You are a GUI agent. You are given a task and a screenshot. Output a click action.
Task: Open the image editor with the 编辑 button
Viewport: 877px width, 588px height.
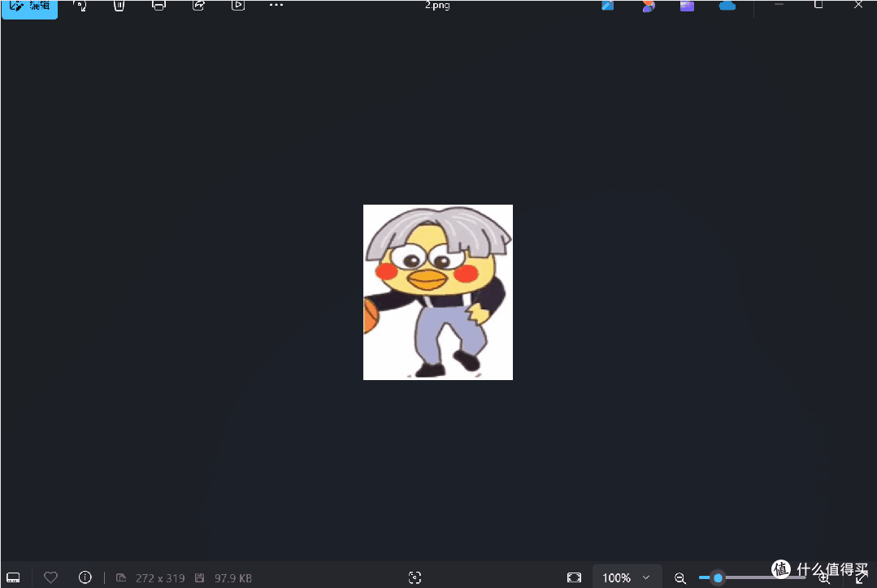click(29, 8)
